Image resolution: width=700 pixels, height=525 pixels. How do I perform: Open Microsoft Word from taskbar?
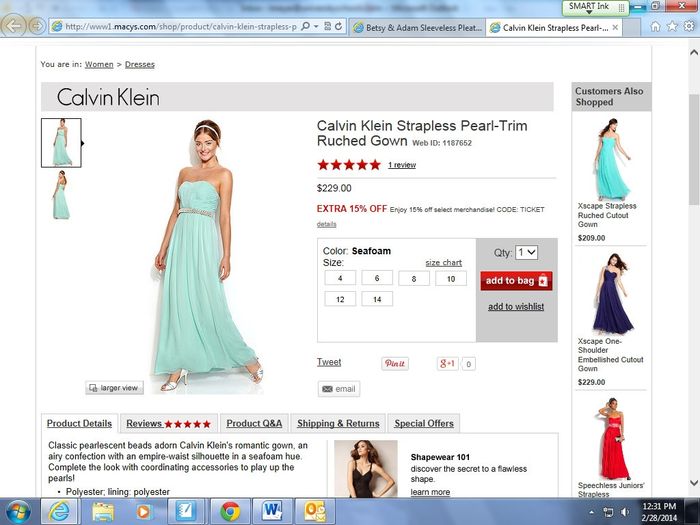point(271,512)
